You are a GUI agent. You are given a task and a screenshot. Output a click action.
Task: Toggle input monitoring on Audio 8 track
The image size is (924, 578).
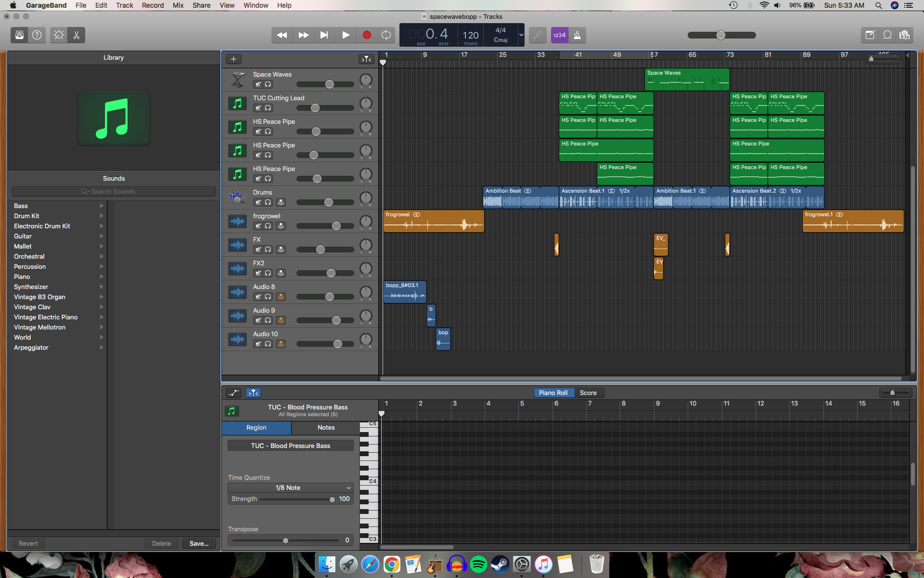(281, 297)
